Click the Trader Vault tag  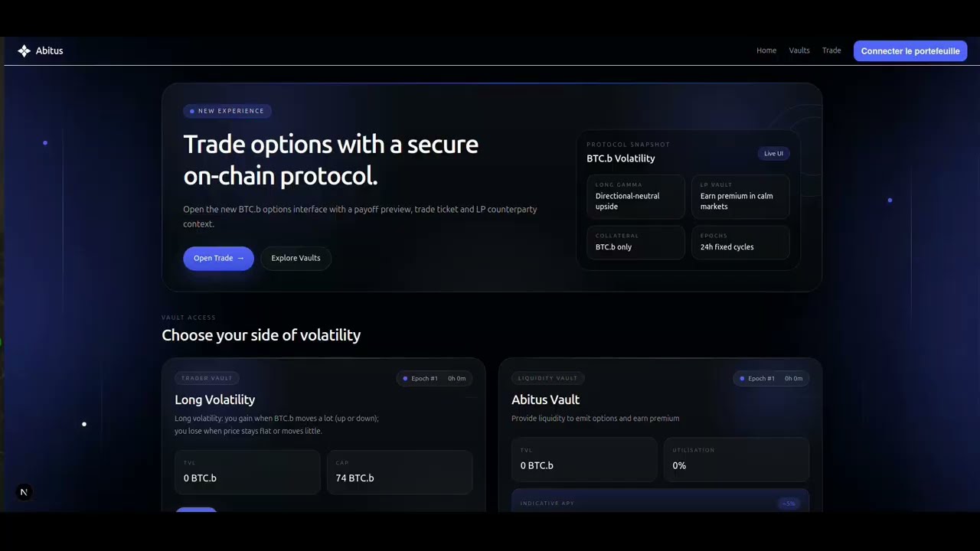point(207,378)
